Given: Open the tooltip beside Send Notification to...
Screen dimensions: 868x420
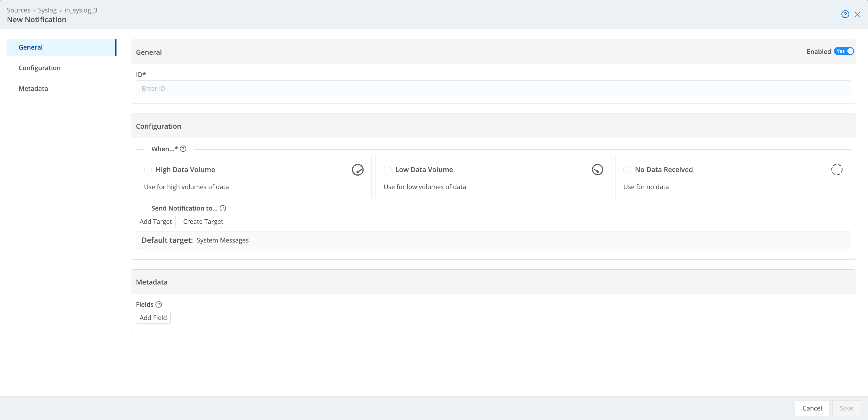Looking at the screenshot, I should [x=223, y=208].
